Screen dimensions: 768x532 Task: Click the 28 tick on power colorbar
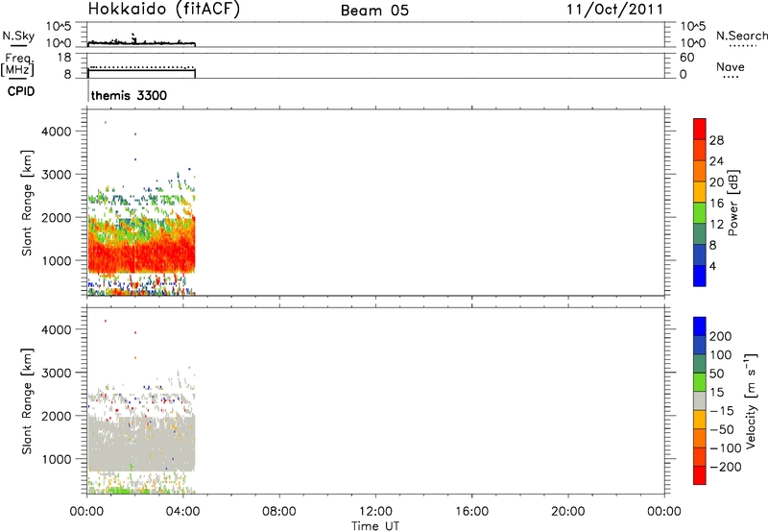tap(716, 140)
